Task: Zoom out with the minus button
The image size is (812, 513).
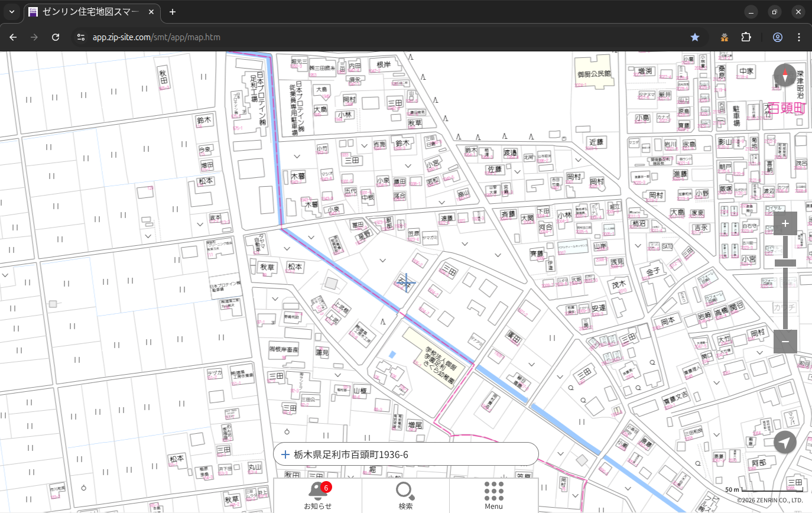Action: point(785,342)
